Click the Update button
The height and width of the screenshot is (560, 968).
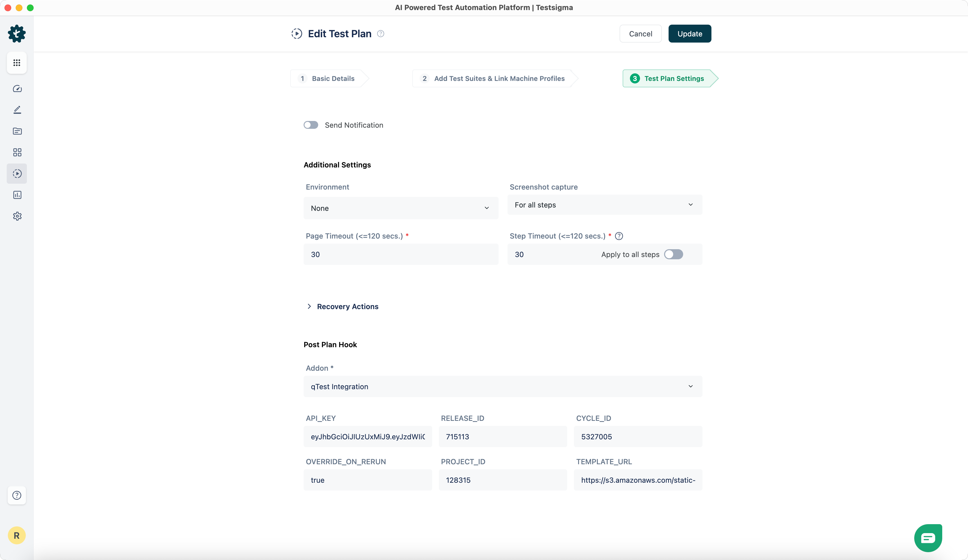(x=690, y=34)
